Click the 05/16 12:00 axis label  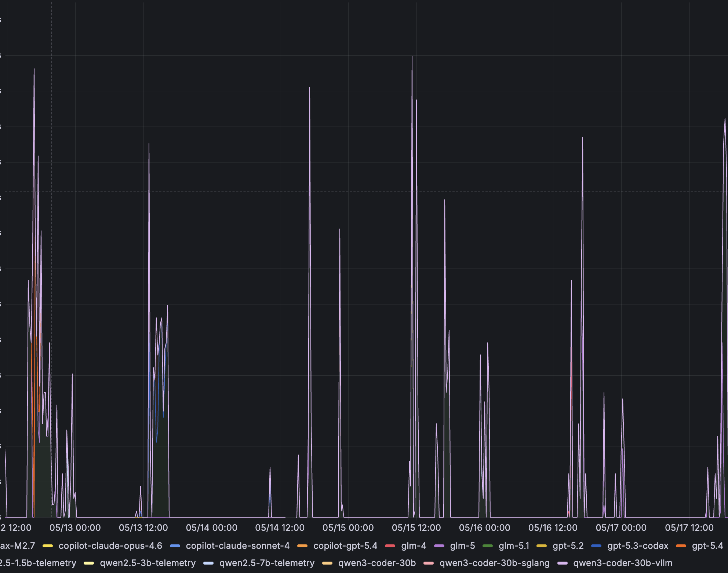pos(553,528)
